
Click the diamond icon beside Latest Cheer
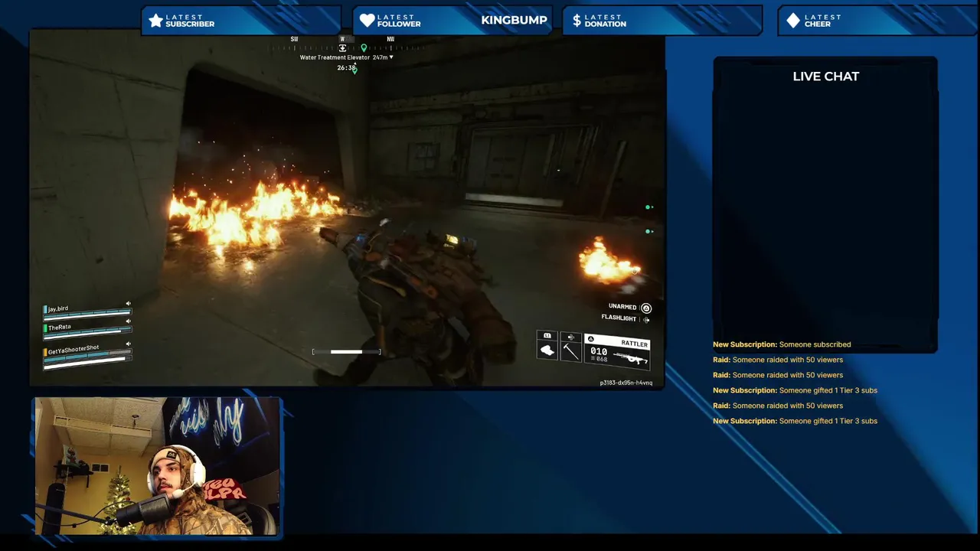pyautogui.click(x=793, y=21)
